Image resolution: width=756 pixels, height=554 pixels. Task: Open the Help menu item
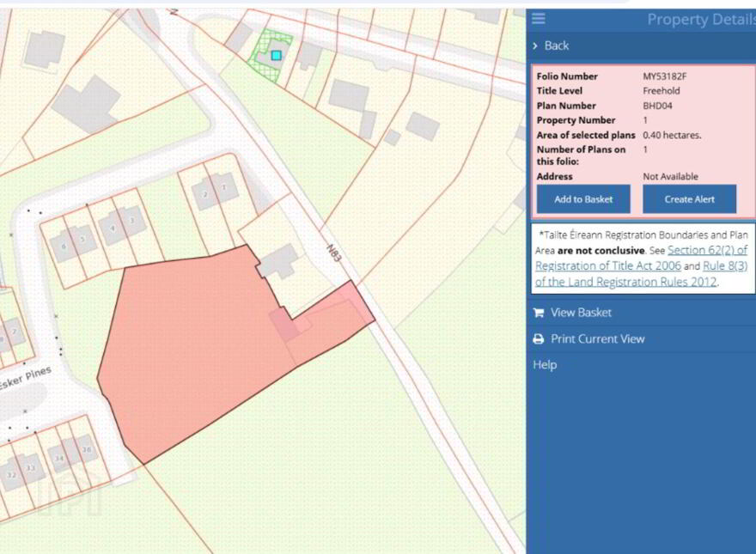[545, 365]
